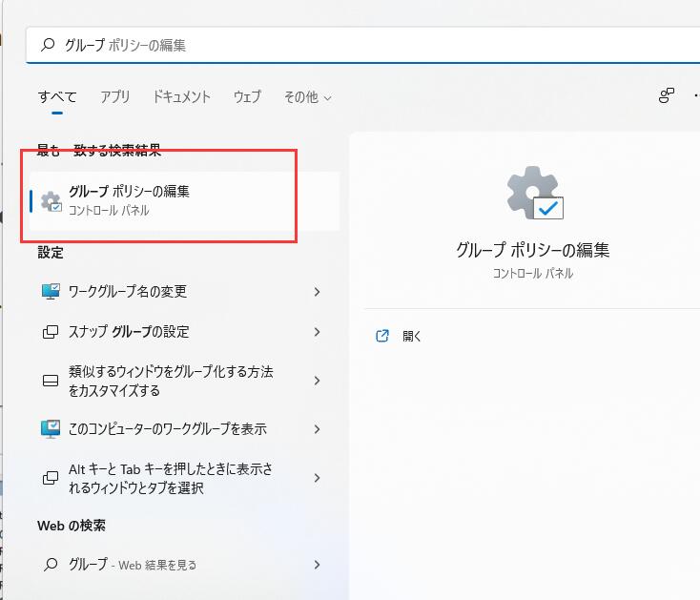Switch to the ドキュメント tab
This screenshot has width=700, height=600.
point(181,96)
